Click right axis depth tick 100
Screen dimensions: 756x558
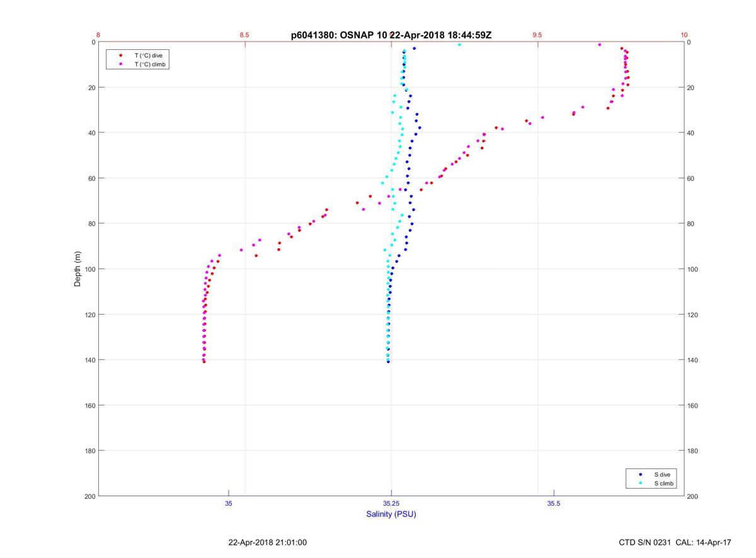coord(693,269)
